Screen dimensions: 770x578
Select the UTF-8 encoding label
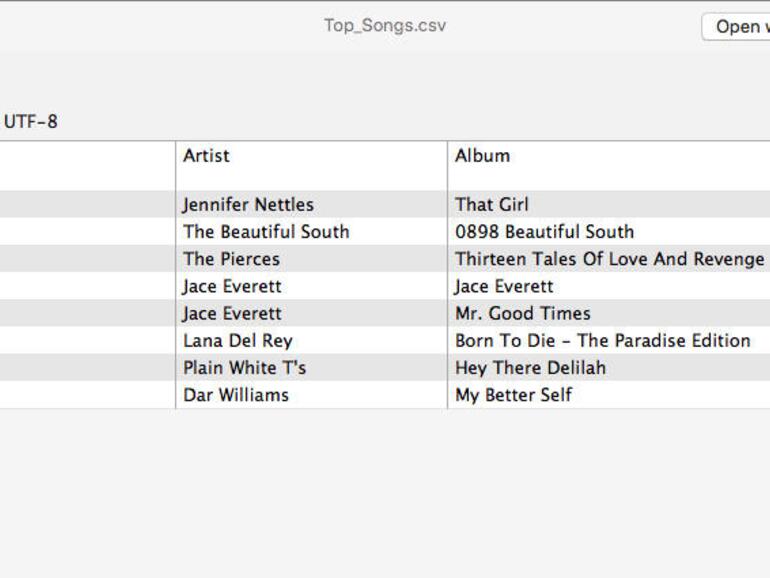tap(31, 122)
